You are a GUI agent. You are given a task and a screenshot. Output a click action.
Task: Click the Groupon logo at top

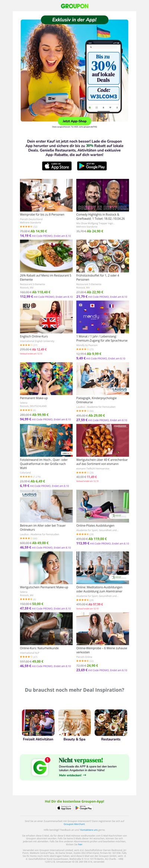pyautogui.click(x=74, y=6)
